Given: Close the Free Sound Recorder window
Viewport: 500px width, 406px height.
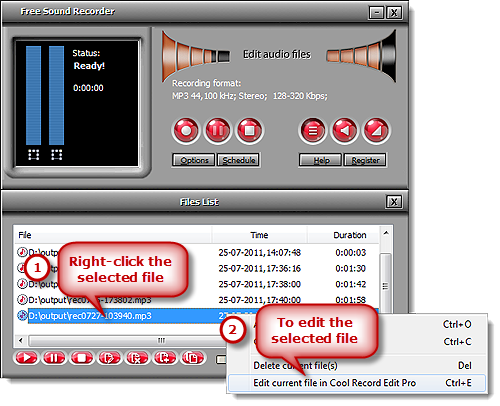Looking at the screenshot, I should point(394,13).
